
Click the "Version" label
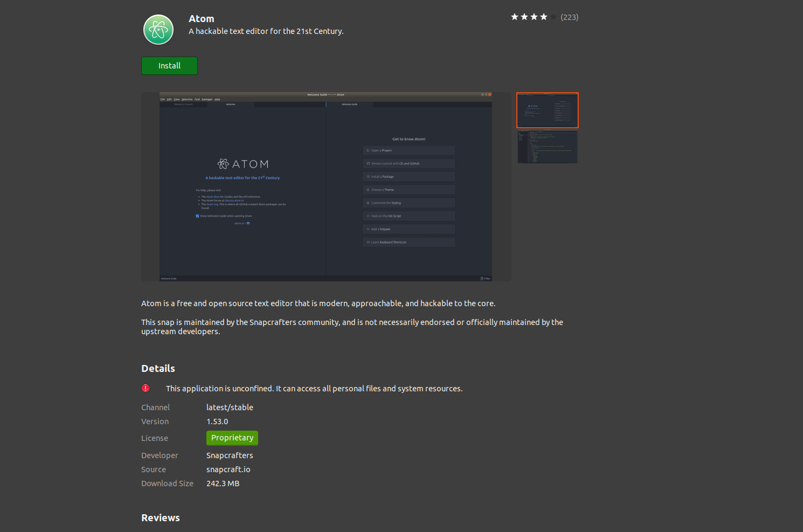(x=155, y=422)
